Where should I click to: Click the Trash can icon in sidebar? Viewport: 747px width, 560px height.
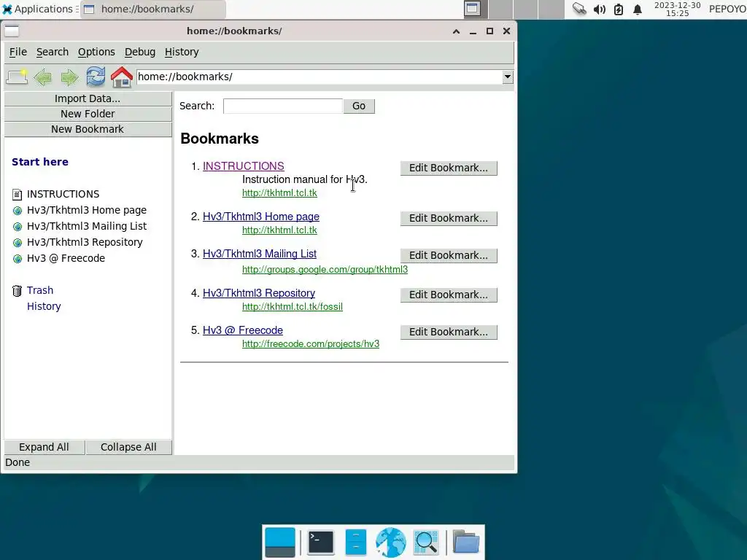click(18, 290)
